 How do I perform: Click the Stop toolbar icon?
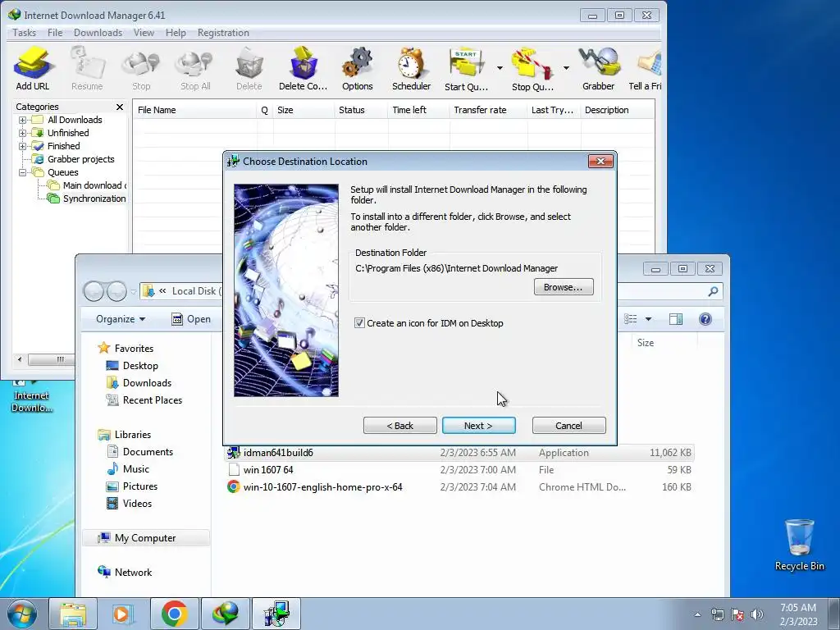[x=141, y=69]
